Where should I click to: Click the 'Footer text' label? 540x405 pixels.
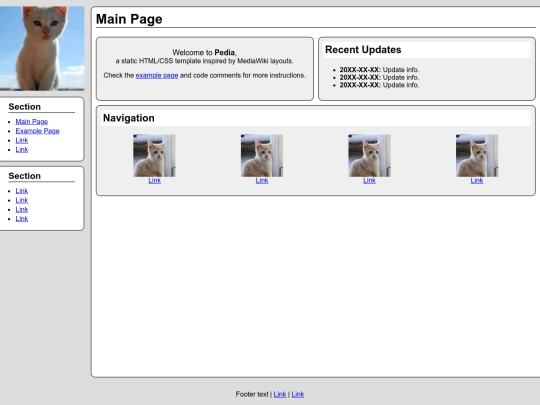pyautogui.click(x=252, y=394)
